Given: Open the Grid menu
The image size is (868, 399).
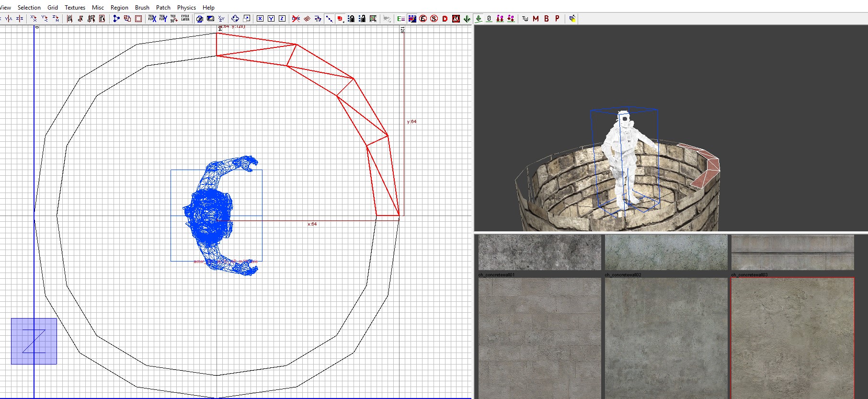Looking at the screenshot, I should (x=53, y=8).
